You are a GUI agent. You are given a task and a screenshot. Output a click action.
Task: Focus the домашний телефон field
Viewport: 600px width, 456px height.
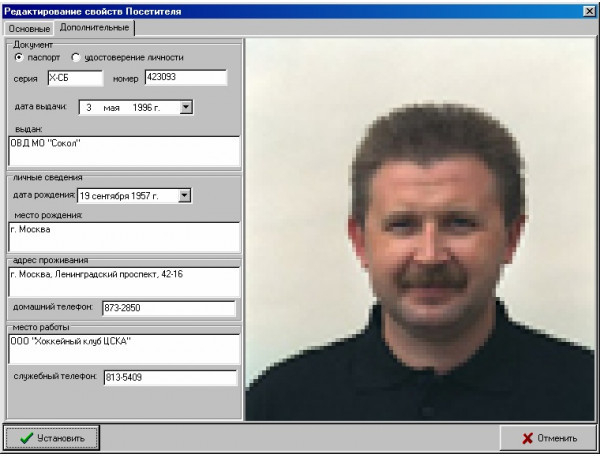169,308
